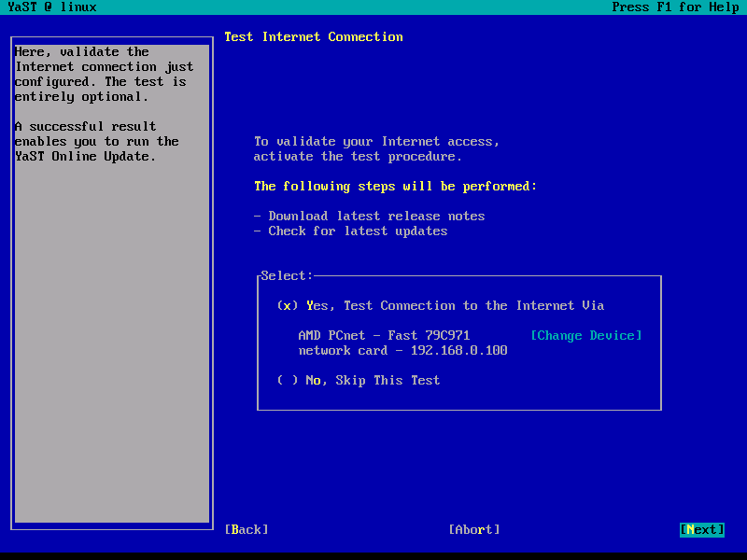Go Back to previous screen
This screenshot has height=560, width=747.
click(x=247, y=529)
